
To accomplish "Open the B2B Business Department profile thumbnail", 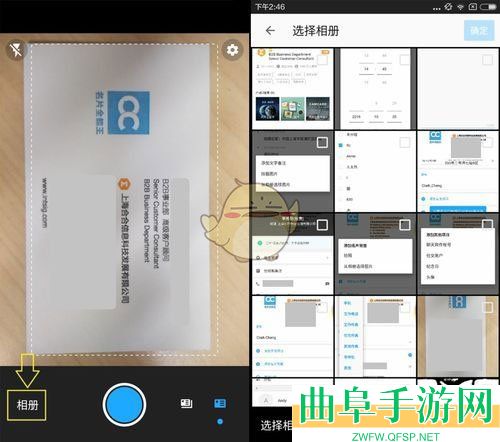I will click(292, 89).
